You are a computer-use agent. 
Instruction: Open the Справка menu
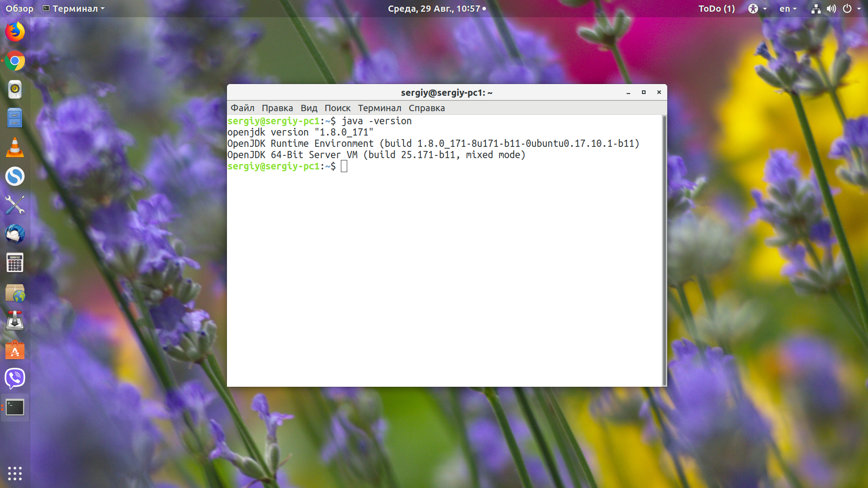click(427, 108)
